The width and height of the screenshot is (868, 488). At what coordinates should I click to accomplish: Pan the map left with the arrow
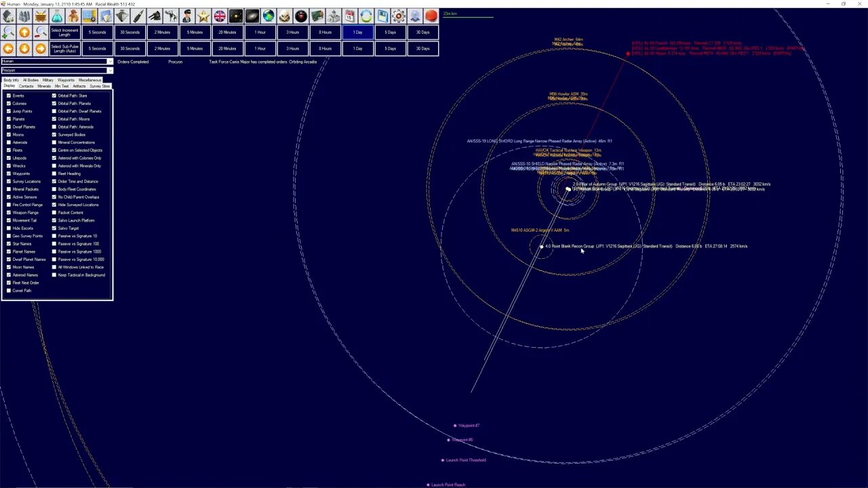click(8, 49)
